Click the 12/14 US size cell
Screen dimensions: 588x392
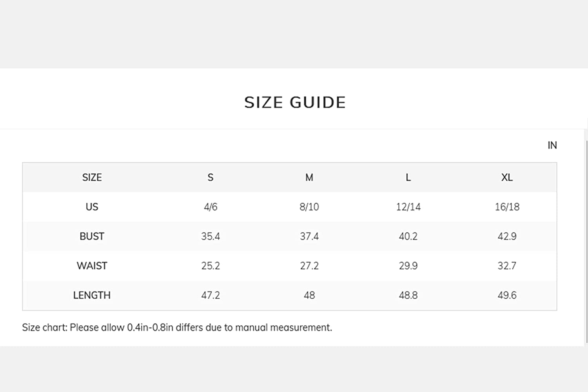click(x=408, y=207)
